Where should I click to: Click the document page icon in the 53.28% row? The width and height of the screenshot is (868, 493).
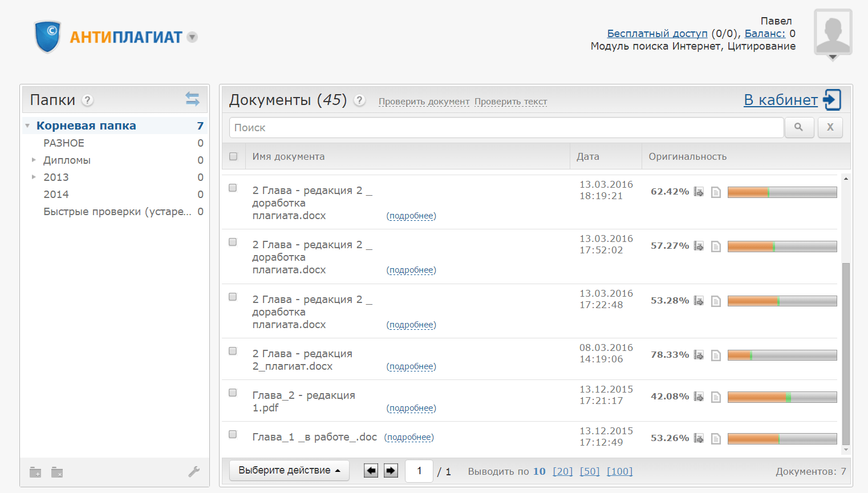716,301
